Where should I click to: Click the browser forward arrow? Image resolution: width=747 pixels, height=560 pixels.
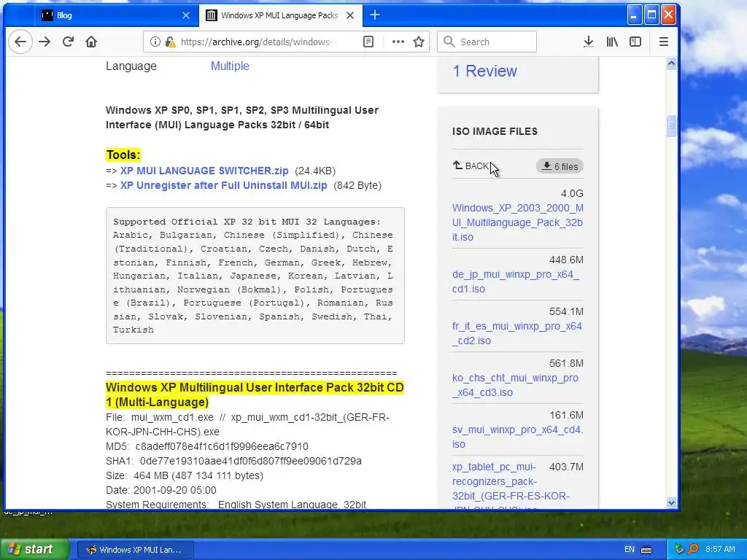coord(44,42)
